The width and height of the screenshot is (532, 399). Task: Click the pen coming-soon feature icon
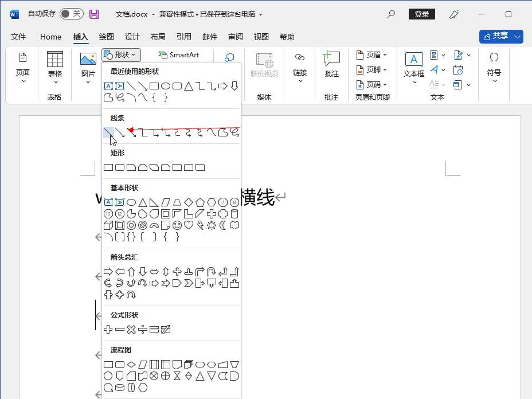coord(454,14)
